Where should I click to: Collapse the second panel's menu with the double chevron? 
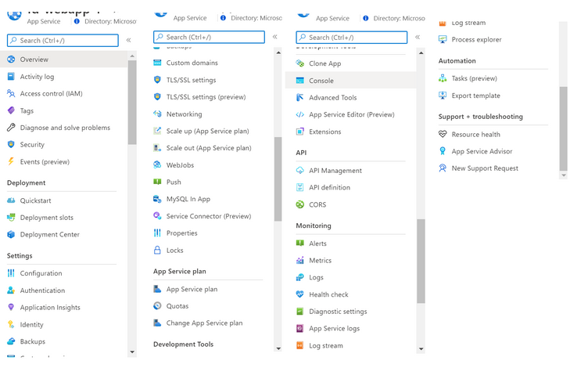click(x=275, y=37)
